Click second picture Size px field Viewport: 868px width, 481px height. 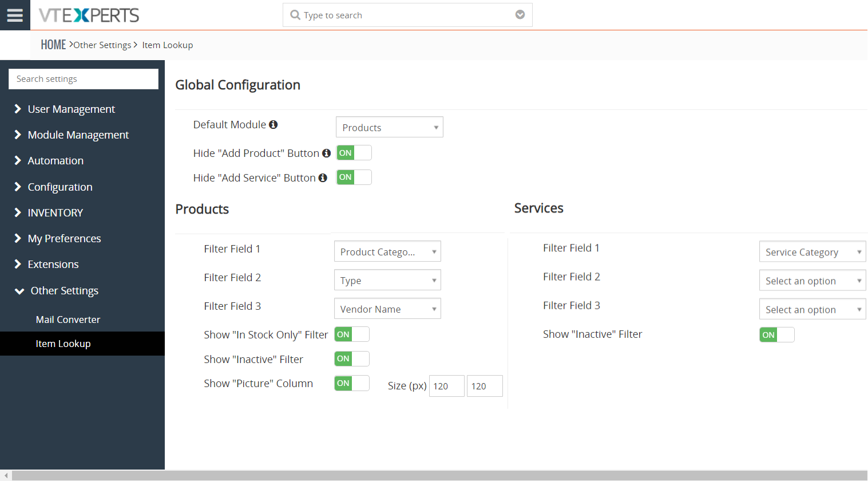click(x=485, y=386)
